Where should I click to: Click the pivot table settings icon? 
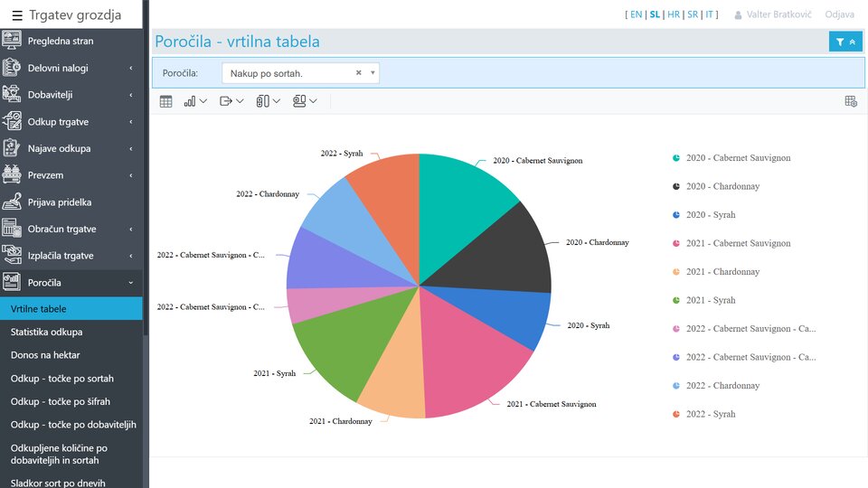pos(850,102)
